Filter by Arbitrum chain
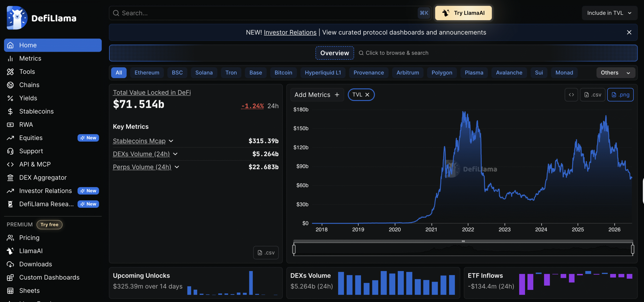 [x=408, y=73]
